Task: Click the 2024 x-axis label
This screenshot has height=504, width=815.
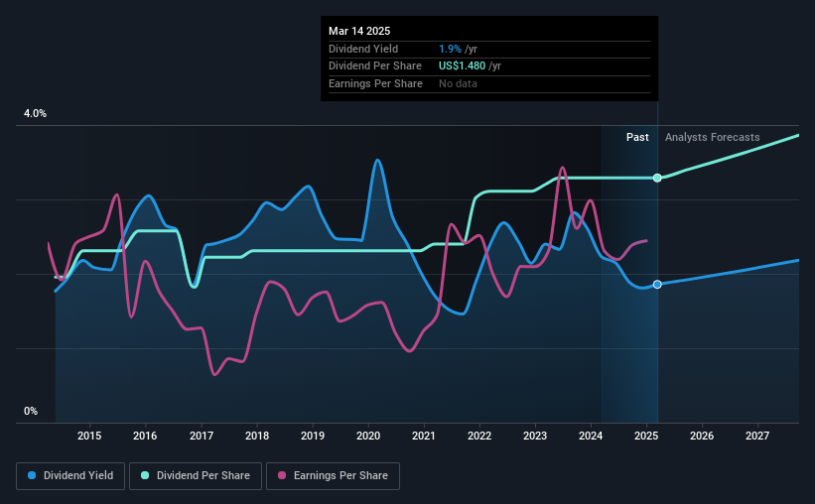Action: [x=591, y=436]
